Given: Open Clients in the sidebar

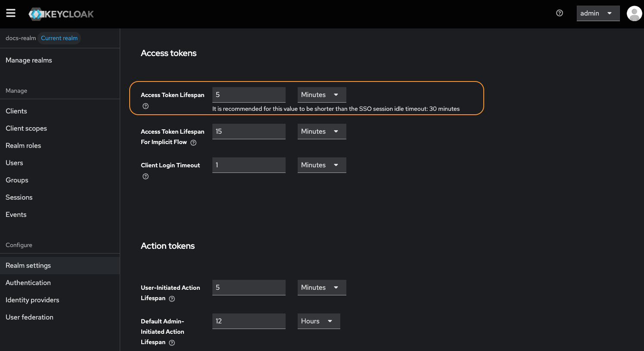Looking at the screenshot, I should click(x=16, y=111).
